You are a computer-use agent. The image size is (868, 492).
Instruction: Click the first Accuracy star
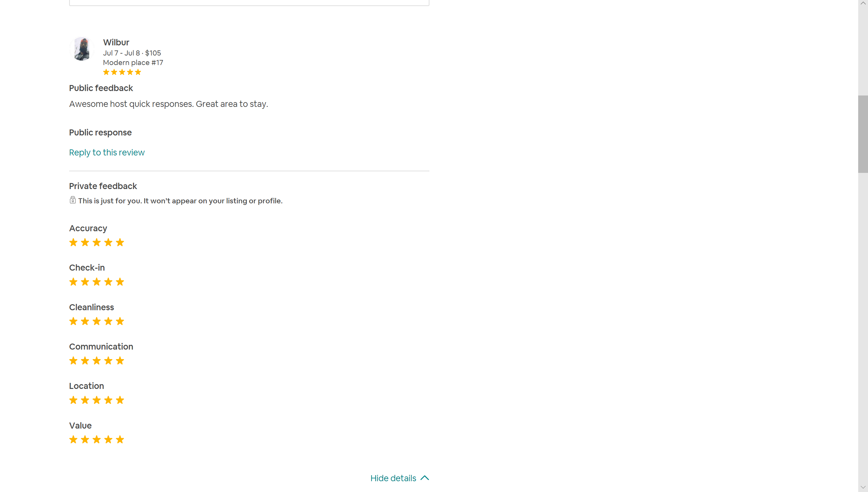(73, 243)
